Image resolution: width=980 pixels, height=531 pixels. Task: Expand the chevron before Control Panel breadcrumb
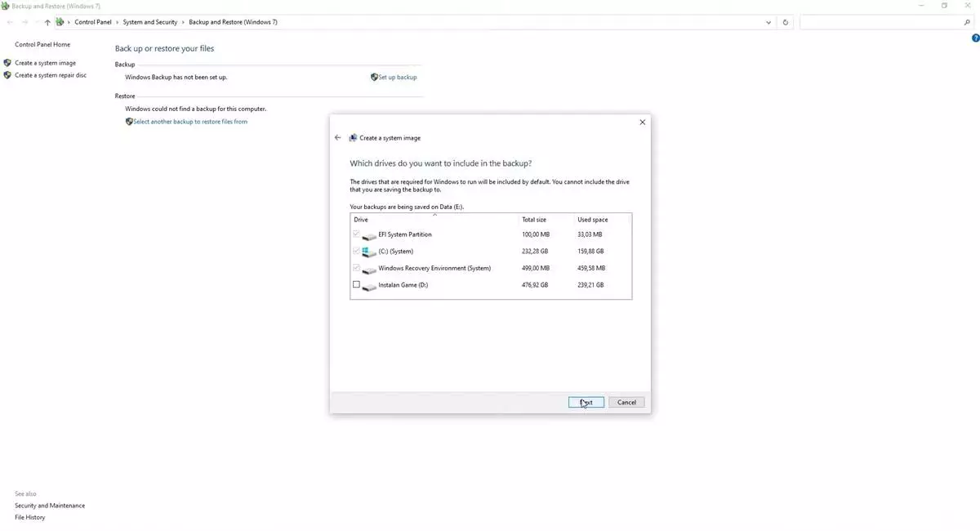(x=69, y=22)
